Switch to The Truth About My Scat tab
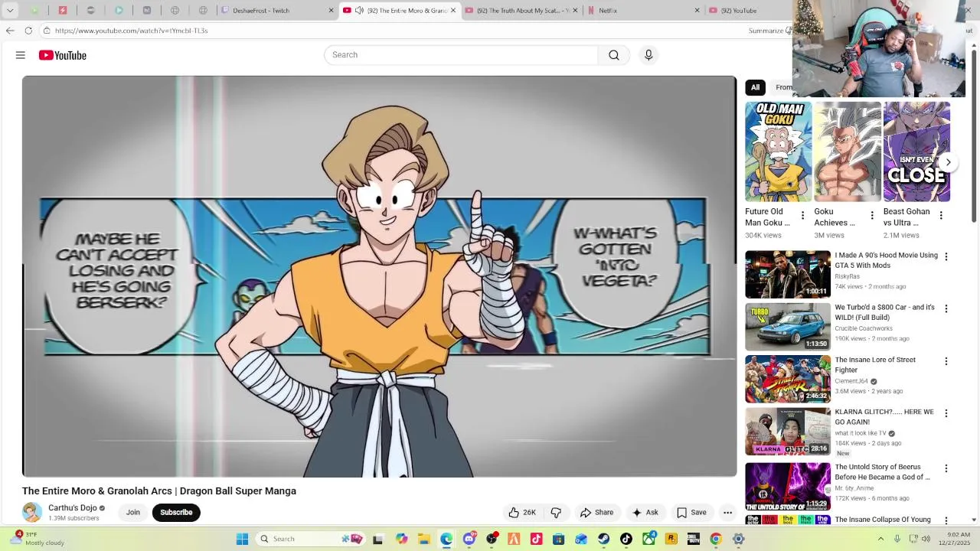980x551 pixels. pyautogui.click(x=521, y=11)
